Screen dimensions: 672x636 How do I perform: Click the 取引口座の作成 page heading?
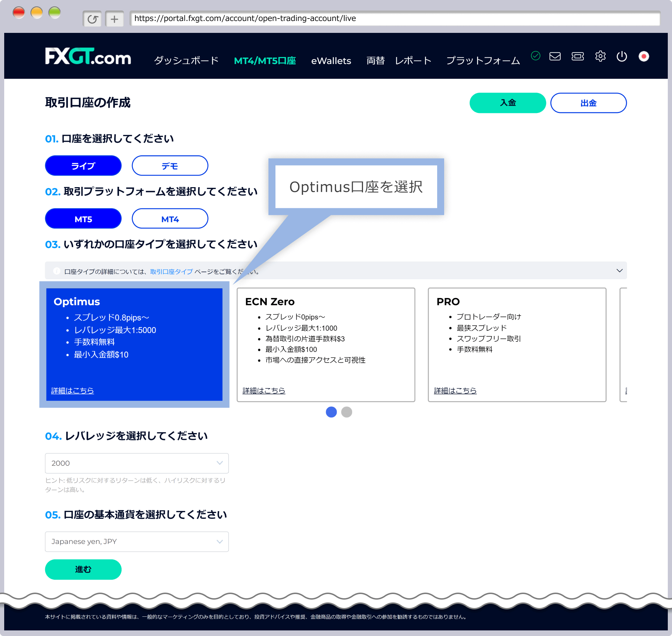pos(88,103)
